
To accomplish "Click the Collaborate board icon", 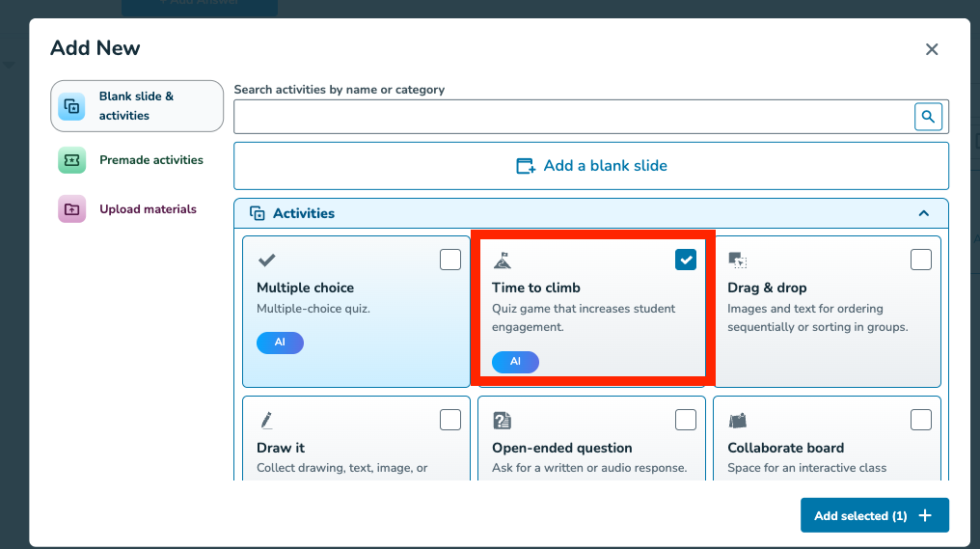I will [738, 420].
